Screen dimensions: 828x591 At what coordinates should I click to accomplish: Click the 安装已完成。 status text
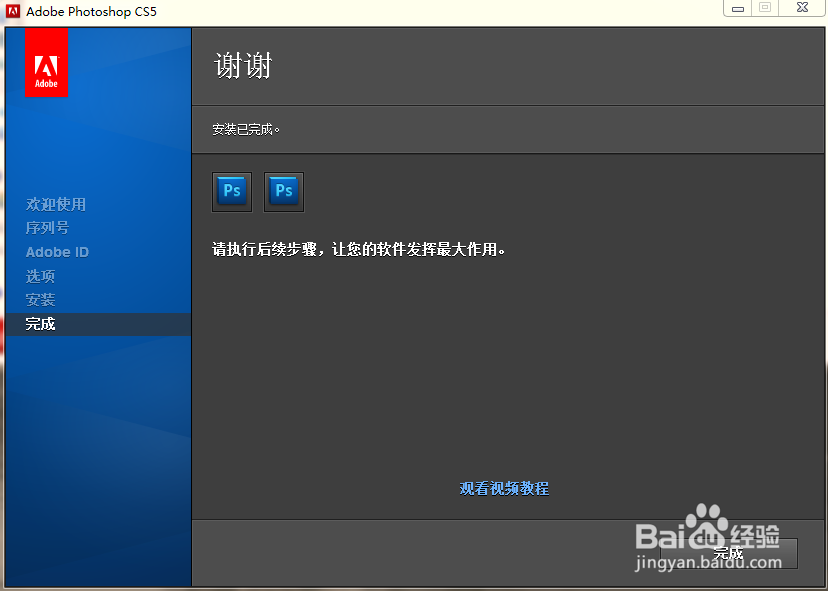pos(246,129)
